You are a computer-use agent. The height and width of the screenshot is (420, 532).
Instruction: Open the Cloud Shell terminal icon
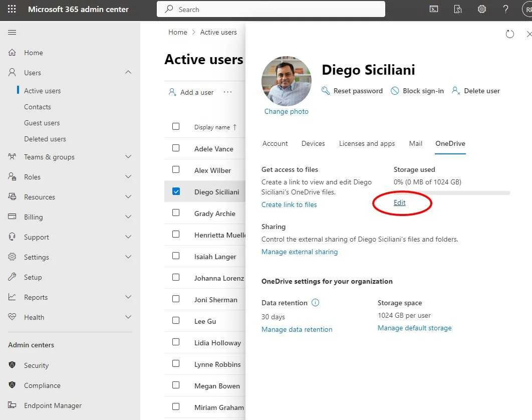(x=434, y=9)
